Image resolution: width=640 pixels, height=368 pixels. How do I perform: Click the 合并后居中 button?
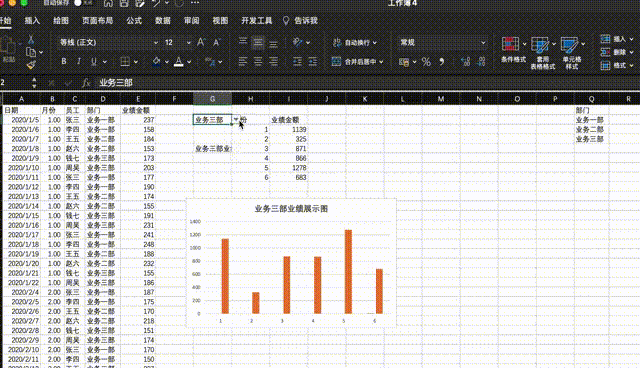pos(353,62)
